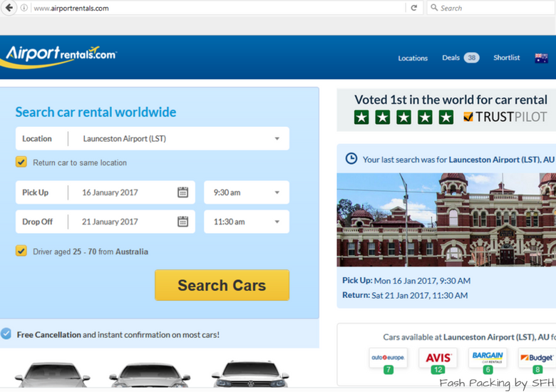The width and height of the screenshot is (556, 392).
Task: Select the Auto Europe supplier logo
Action: [388, 358]
